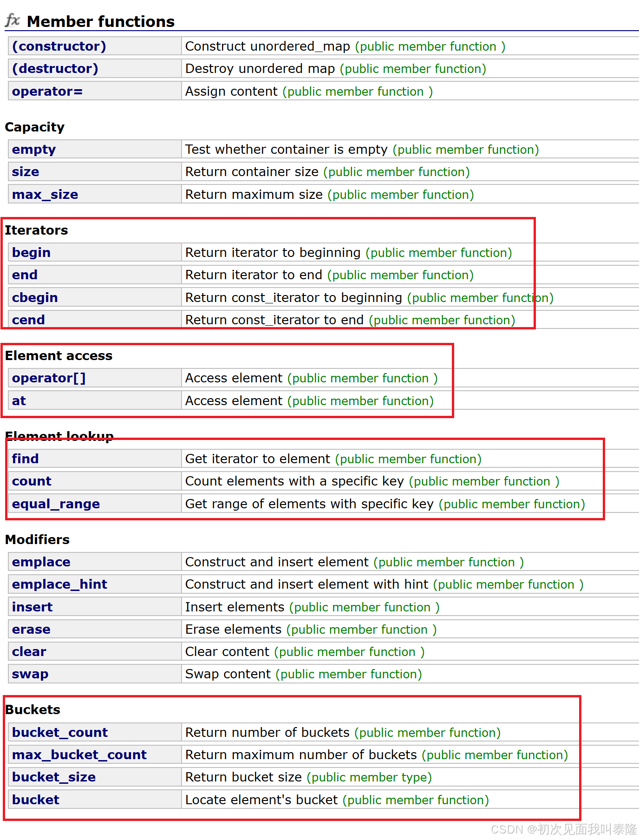This screenshot has width=639, height=840.
Task: Click 'Insert elements' description
Action: (x=235, y=607)
